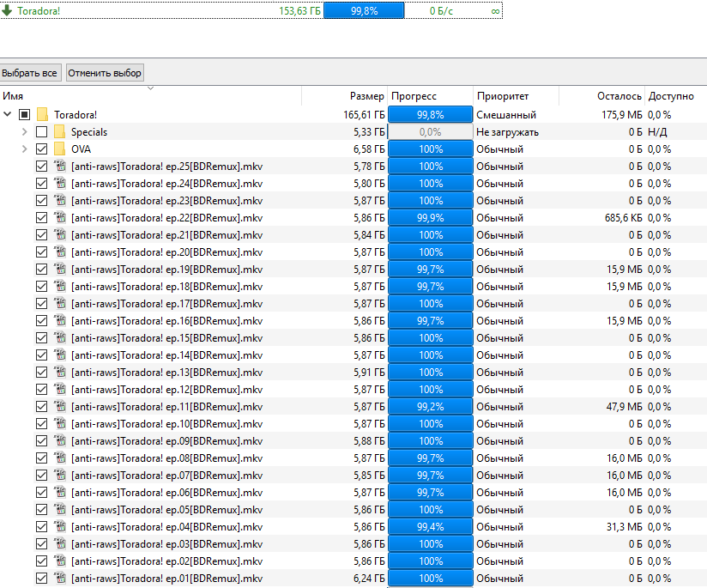
Task: Click the ep.25 mkv file icon
Action: click(x=60, y=166)
